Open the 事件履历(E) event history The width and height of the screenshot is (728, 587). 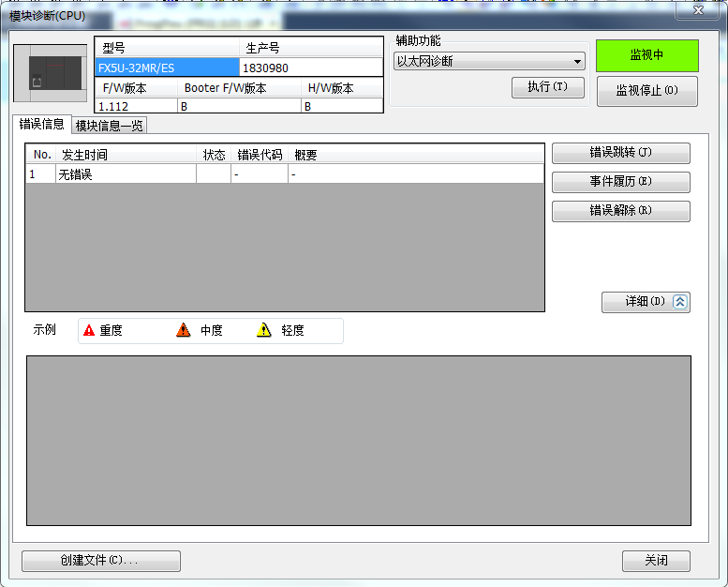pos(620,182)
